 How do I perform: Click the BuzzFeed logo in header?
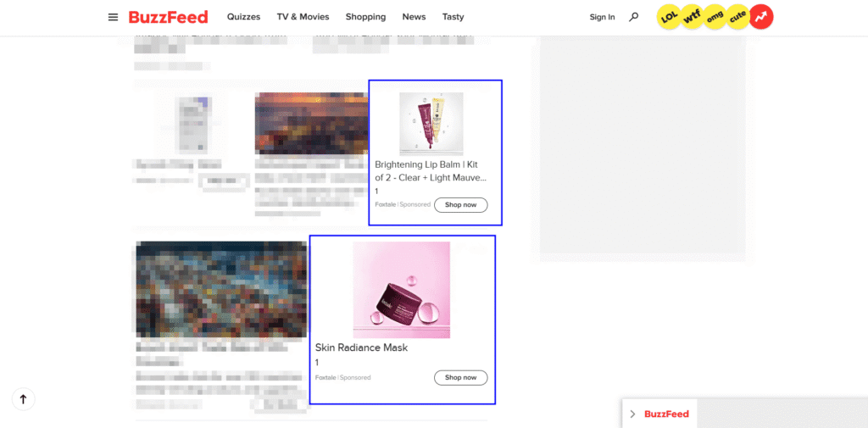tap(169, 17)
